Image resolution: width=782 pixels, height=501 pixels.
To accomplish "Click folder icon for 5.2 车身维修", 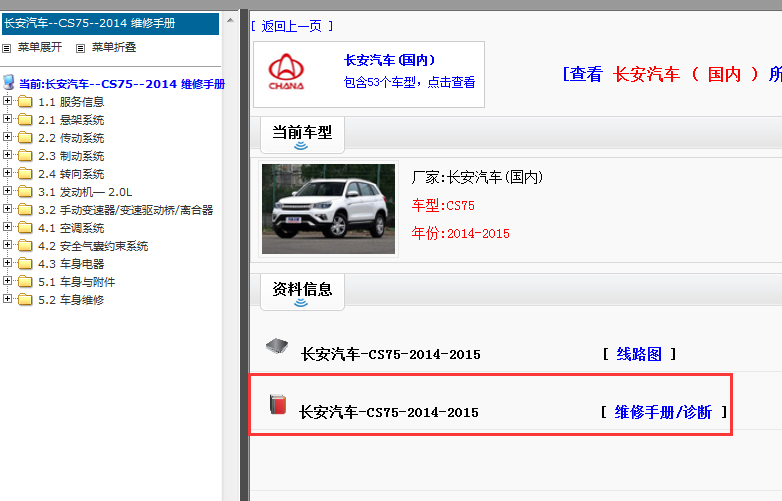I will tap(25, 300).
